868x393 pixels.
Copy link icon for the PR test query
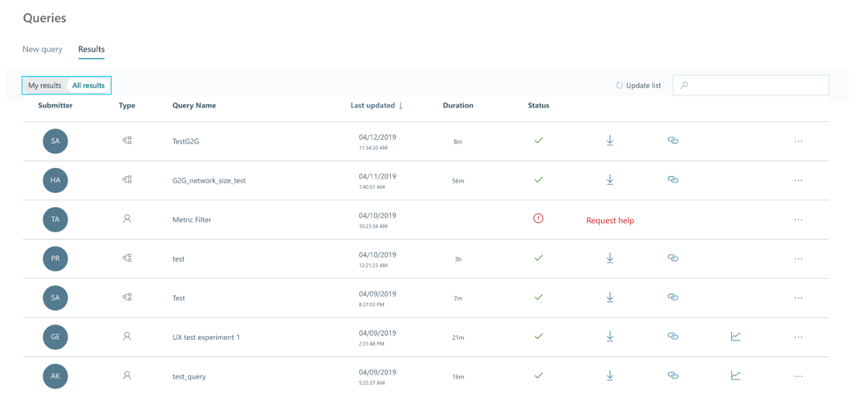pos(673,258)
